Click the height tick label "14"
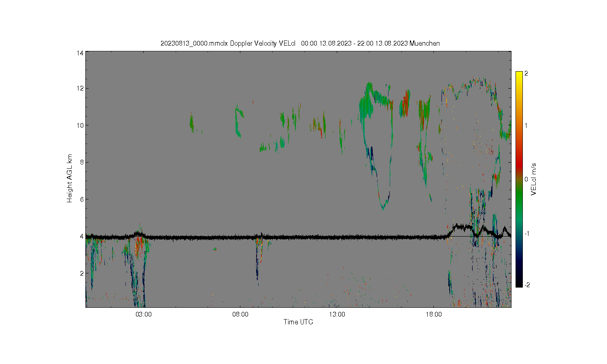The image size is (607, 364). coord(80,53)
